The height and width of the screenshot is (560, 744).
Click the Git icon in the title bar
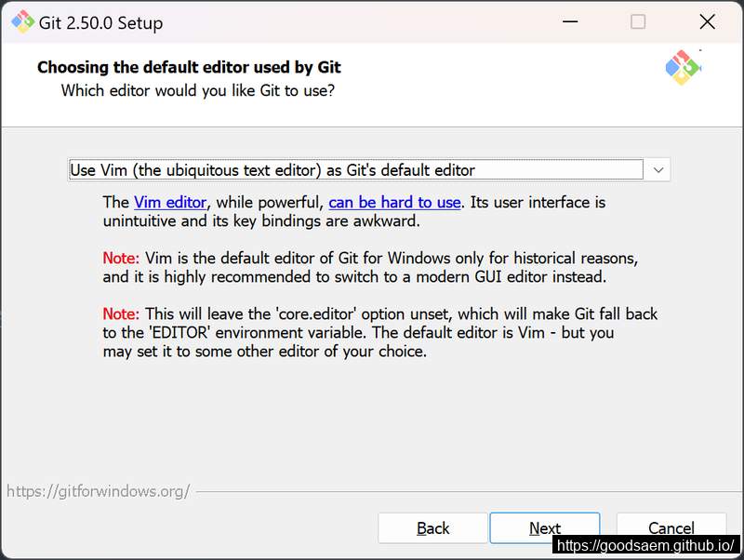[22, 21]
